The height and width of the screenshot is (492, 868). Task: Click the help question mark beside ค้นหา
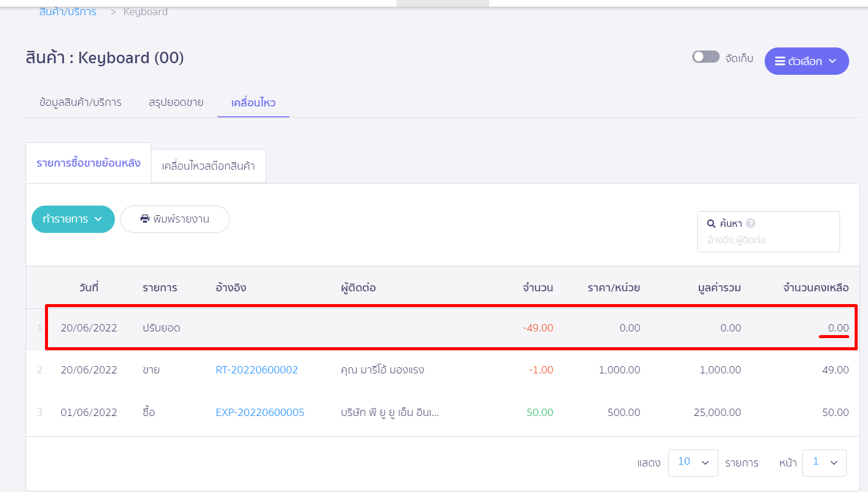[751, 223]
